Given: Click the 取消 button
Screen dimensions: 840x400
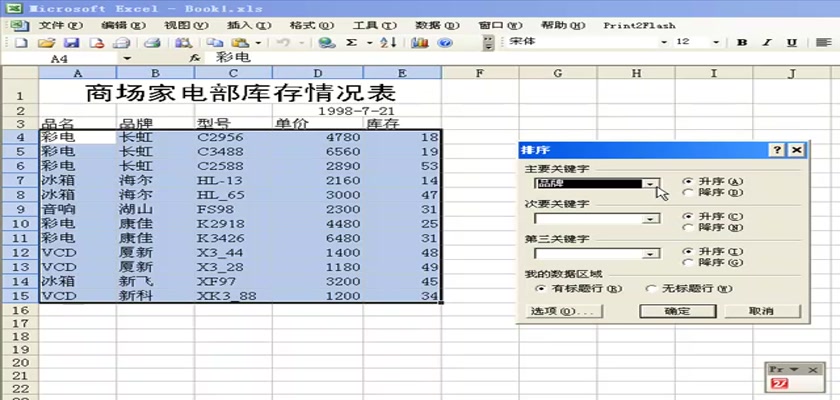Looking at the screenshot, I should [x=762, y=311].
